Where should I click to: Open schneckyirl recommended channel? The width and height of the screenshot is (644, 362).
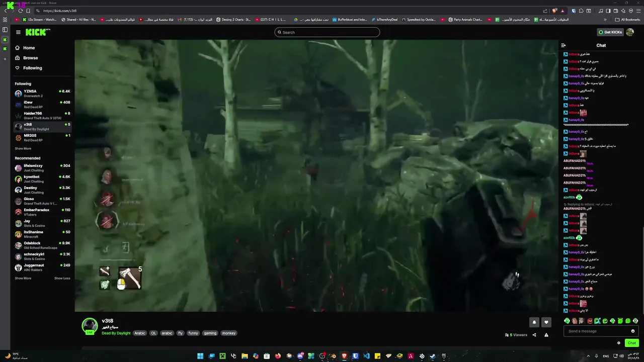[x=42, y=256]
